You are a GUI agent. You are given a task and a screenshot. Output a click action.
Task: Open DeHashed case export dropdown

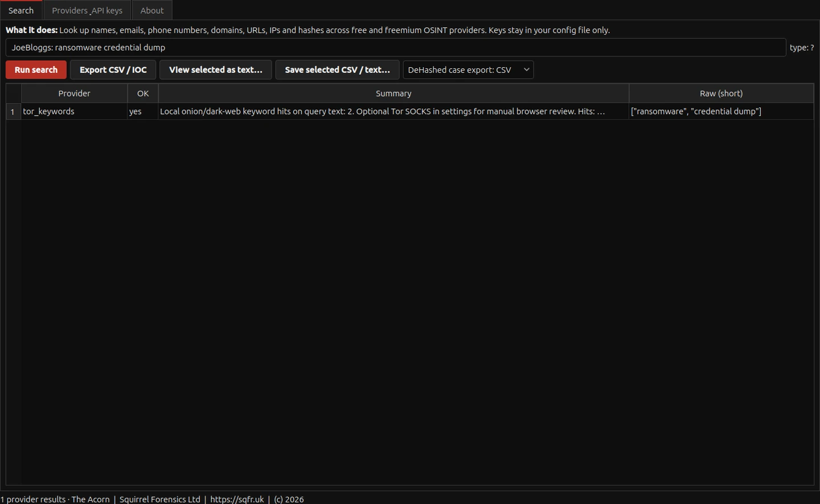[468, 69]
